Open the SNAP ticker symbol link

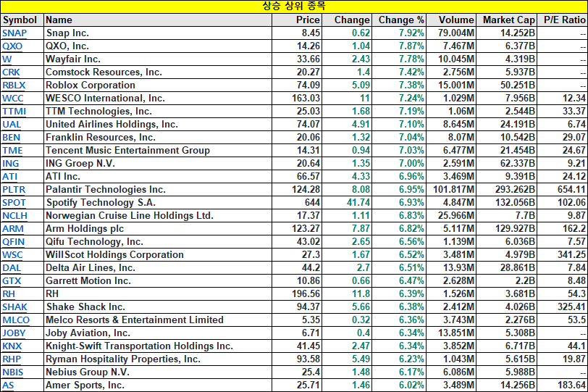click(14, 33)
